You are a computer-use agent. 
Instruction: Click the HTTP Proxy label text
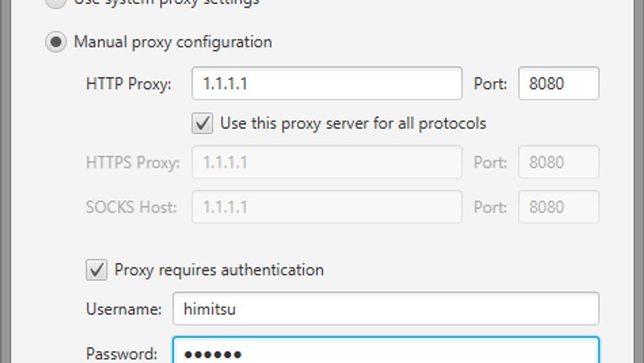[x=128, y=84]
